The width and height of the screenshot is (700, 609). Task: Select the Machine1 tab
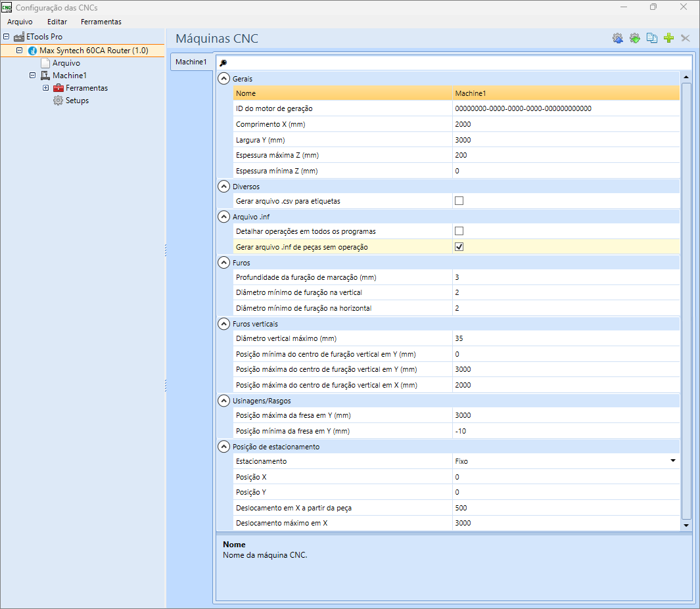(x=191, y=62)
